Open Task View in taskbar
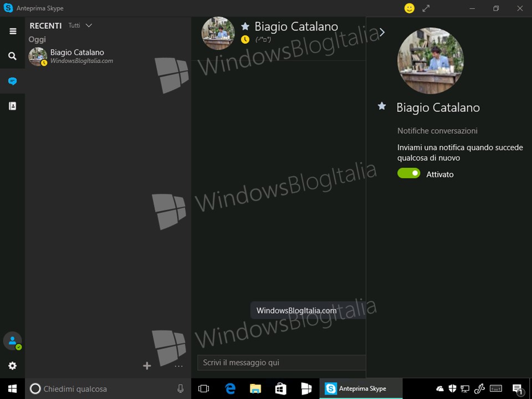The image size is (532, 399). pos(203,389)
